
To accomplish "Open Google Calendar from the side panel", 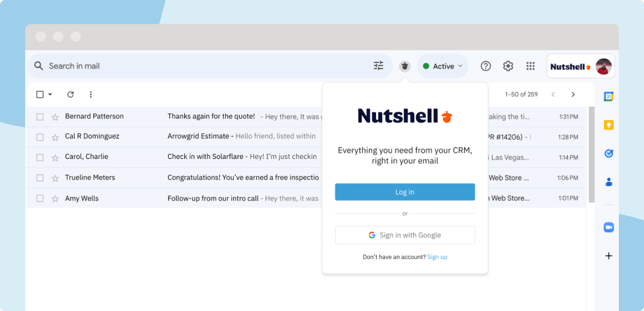I will coord(609,96).
